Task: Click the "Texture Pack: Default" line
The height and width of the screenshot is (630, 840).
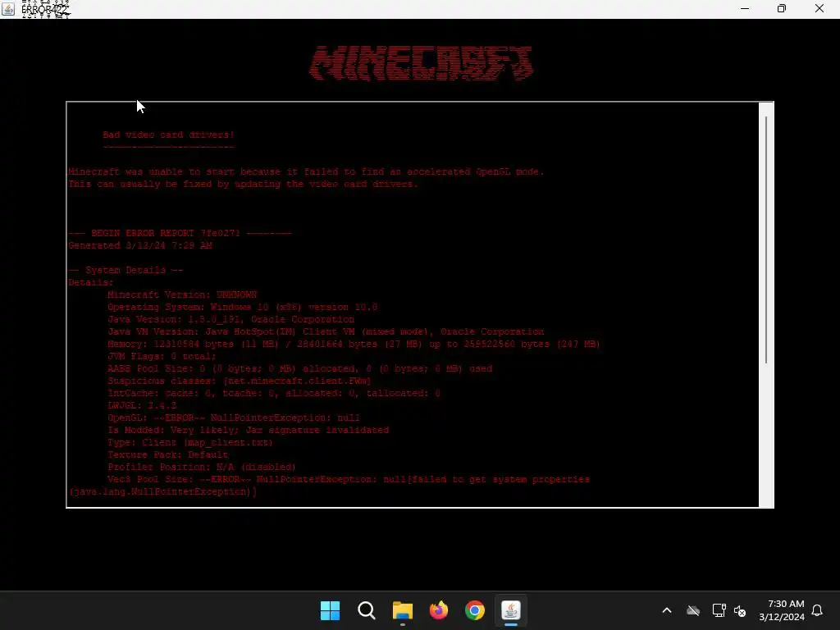Action: point(167,454)
